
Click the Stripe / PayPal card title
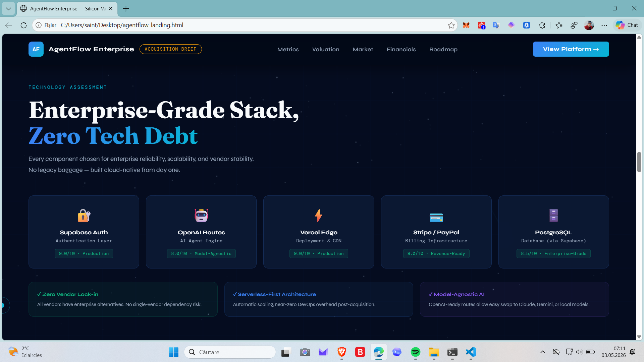coord(436,233)
